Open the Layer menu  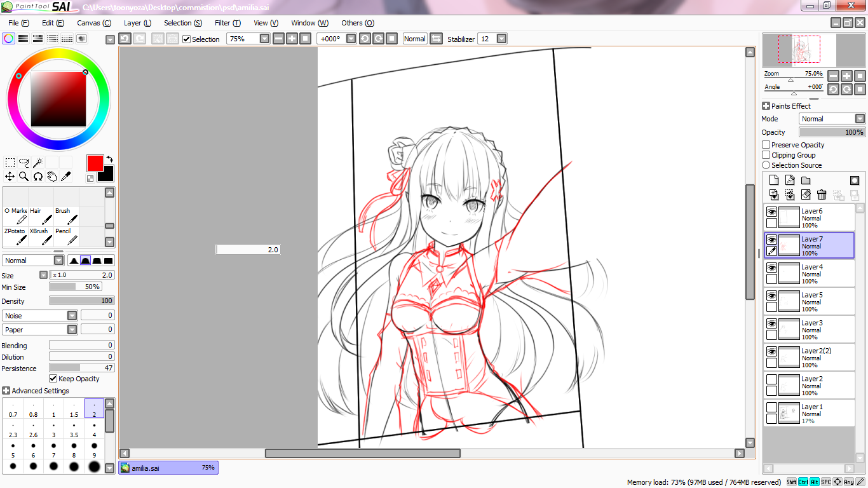pos(137,23)
